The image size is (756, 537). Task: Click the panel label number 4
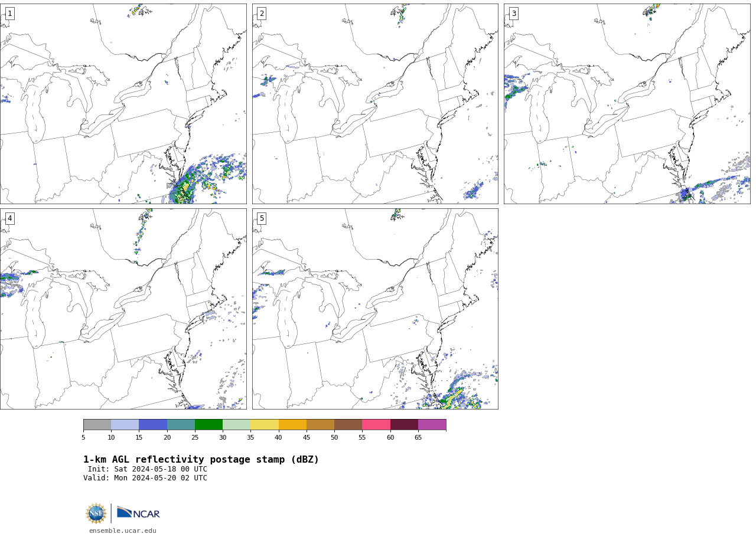click(9, 218)
